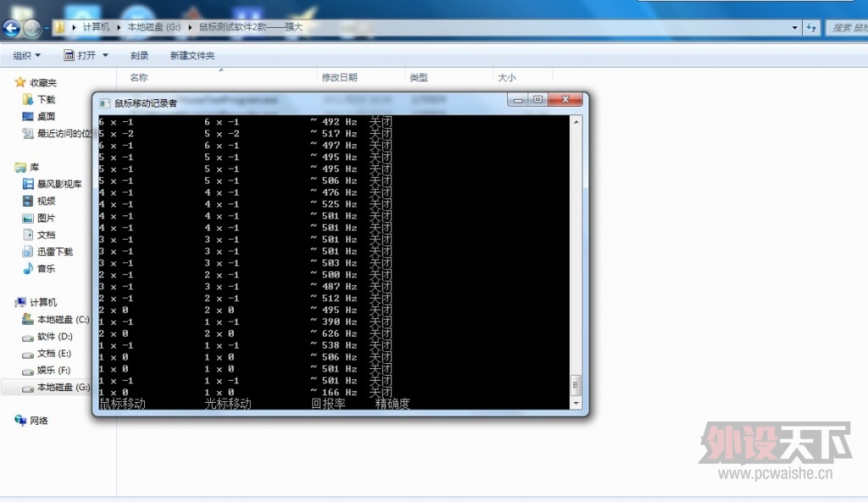Click 新建文件夹 in the toolbar
The height and width of the screenshot is (502, 868).
192,55
